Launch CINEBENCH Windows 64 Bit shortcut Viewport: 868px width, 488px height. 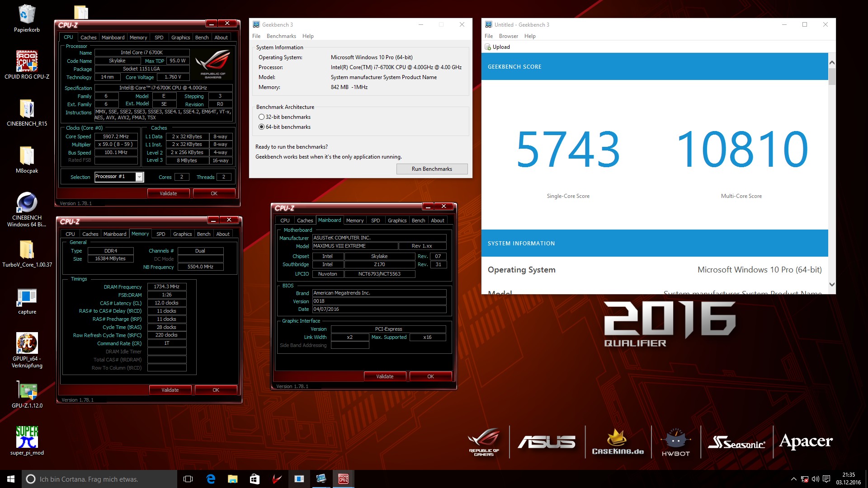pos(27,209)
